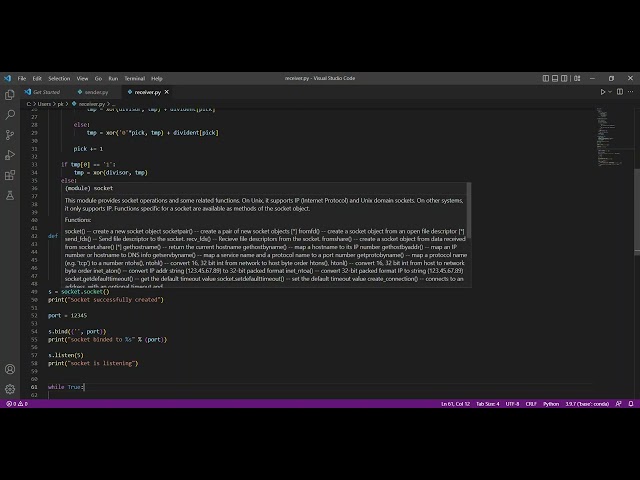Toggle primary side bar layout icon

[x=545, y=78]
